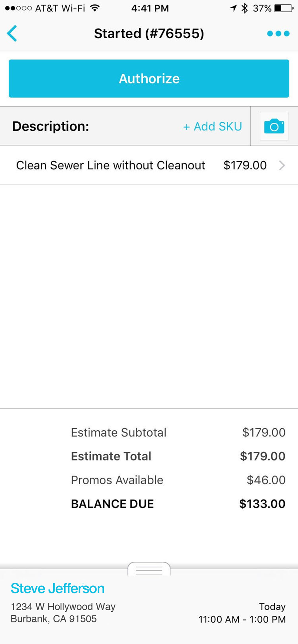Open the three-dot more options menu

(278, 33)
